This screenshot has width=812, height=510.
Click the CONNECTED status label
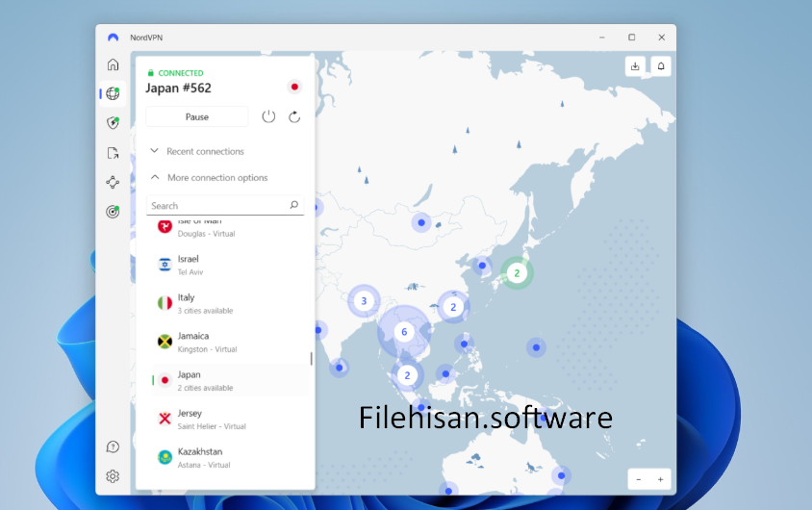pos(181,73)
